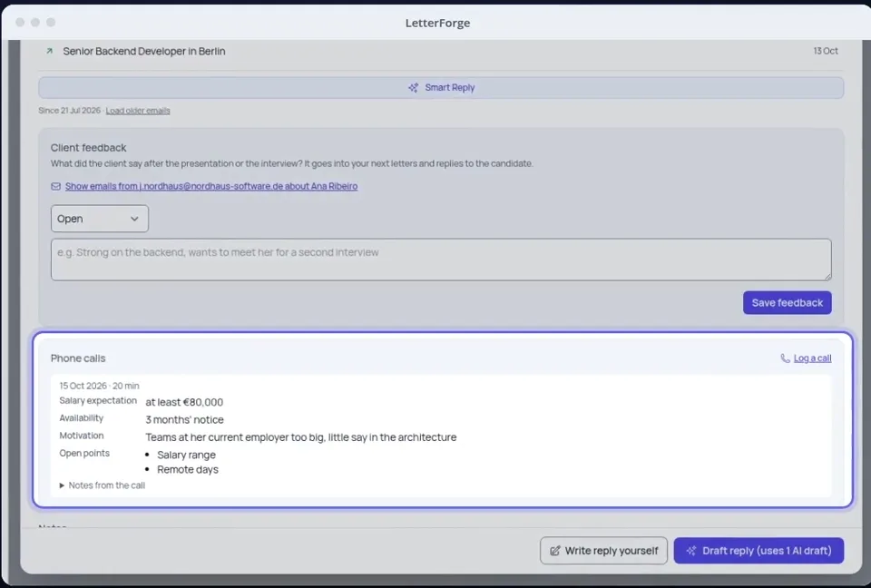Click the Salary expectation label
The height and width of the screenshot is (588, 871).
tap(98, 401)
